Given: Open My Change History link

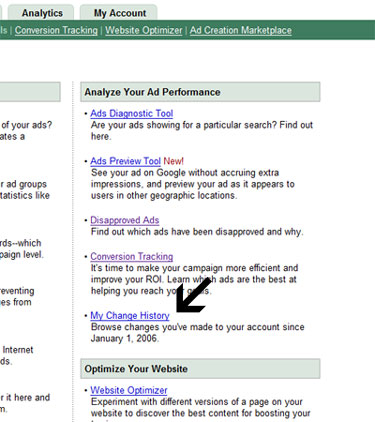Looking at the screenshot, I should [x=130, y=315].
